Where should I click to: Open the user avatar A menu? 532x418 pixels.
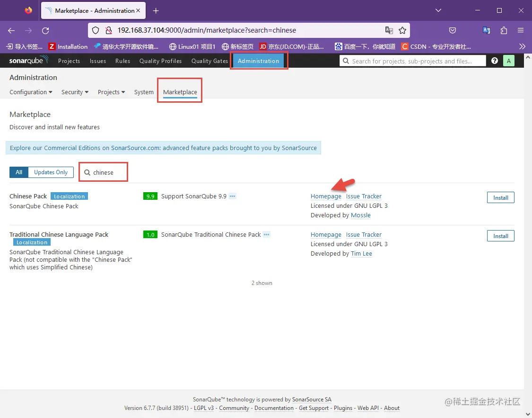click(x=508, y=61)
